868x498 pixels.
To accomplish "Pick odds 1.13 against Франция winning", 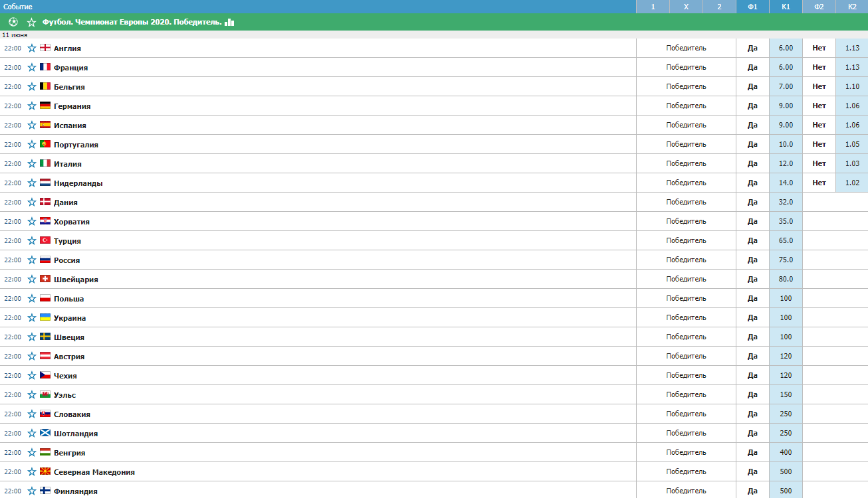I will 852,68.
